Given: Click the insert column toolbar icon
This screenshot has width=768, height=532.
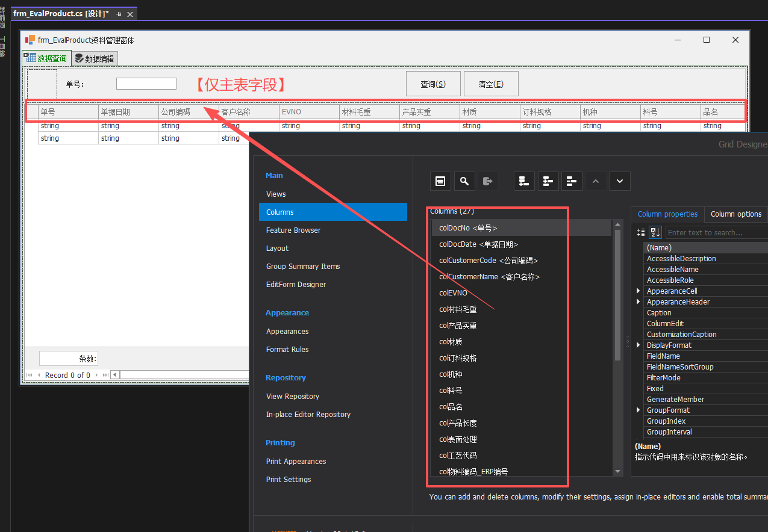Looking at the screenshot, I should (548, 181).
